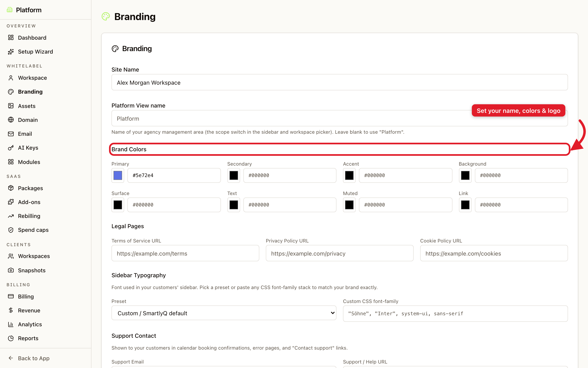Focus the Platform View name field
This screenshot has width=588, height=368.
point(340,118)
